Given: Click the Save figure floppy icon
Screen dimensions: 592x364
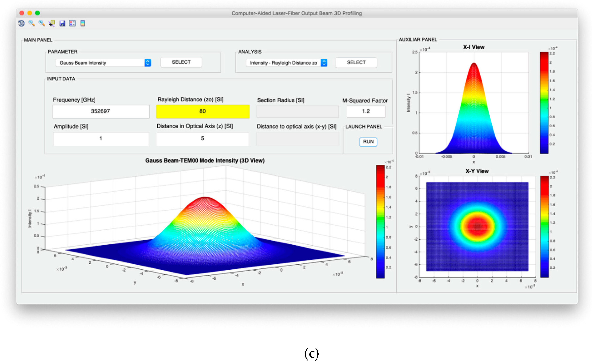Looking at the screenshot, I should (62, 23).
